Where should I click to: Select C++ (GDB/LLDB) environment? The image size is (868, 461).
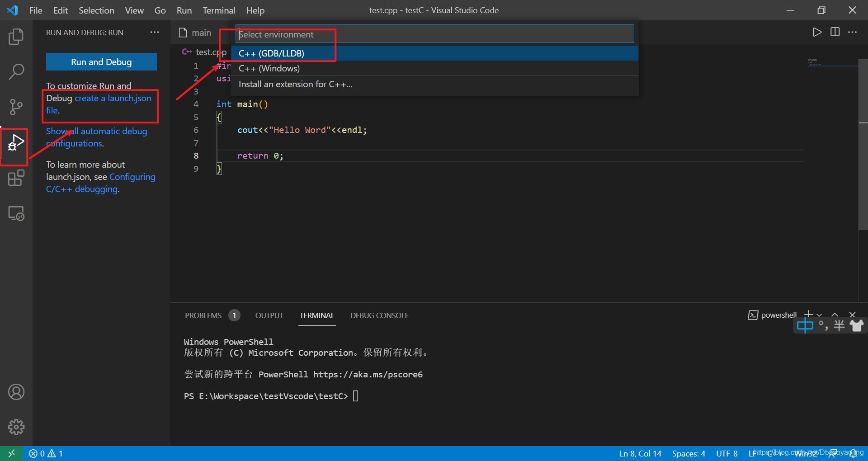[x=434, y=53]
